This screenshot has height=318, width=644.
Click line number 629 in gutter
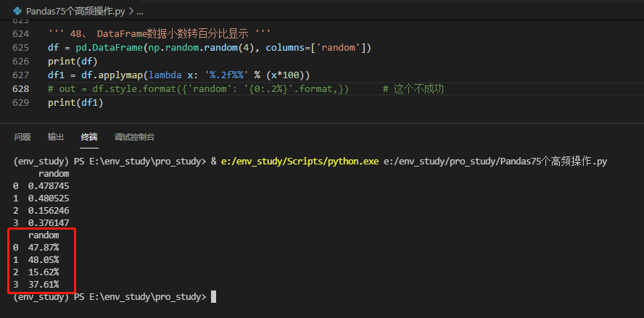pos(21,103)
